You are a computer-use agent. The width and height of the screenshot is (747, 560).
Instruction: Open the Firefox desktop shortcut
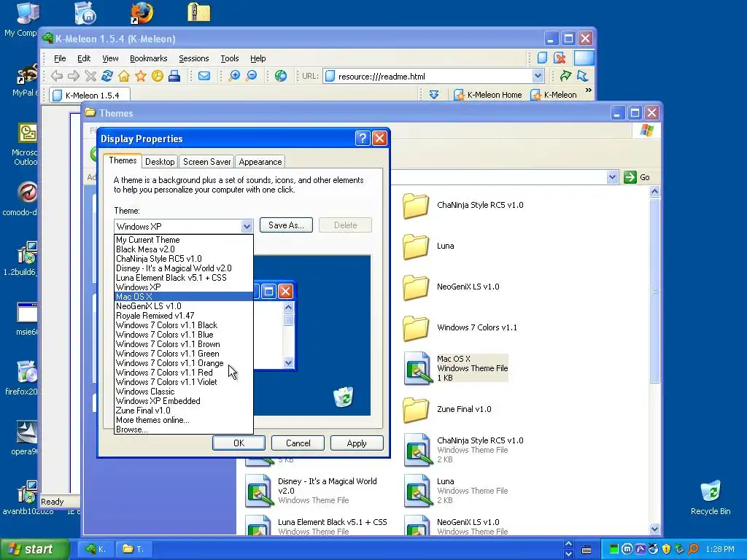(x=142, y=13)
